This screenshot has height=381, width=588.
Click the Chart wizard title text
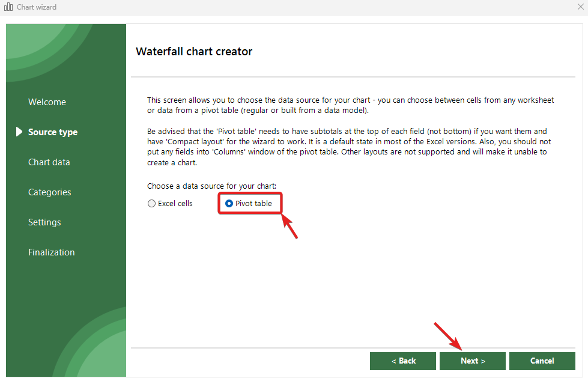[37, 7]
